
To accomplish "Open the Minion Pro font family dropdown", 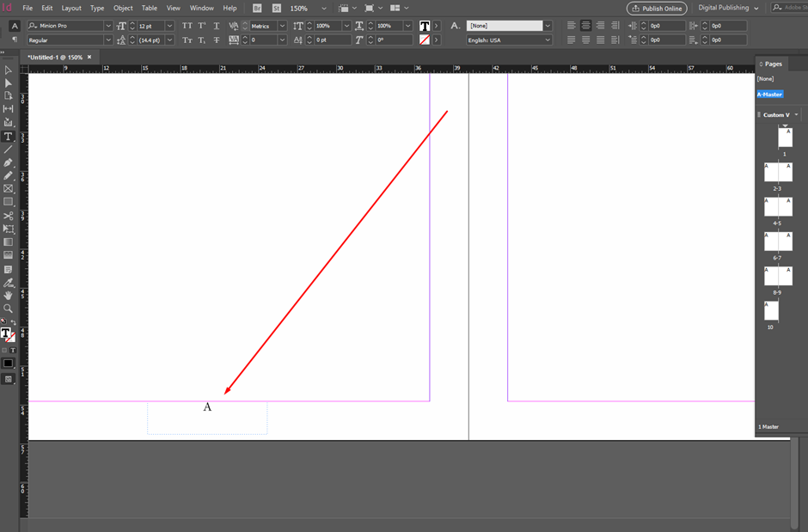I will point(108,26).
